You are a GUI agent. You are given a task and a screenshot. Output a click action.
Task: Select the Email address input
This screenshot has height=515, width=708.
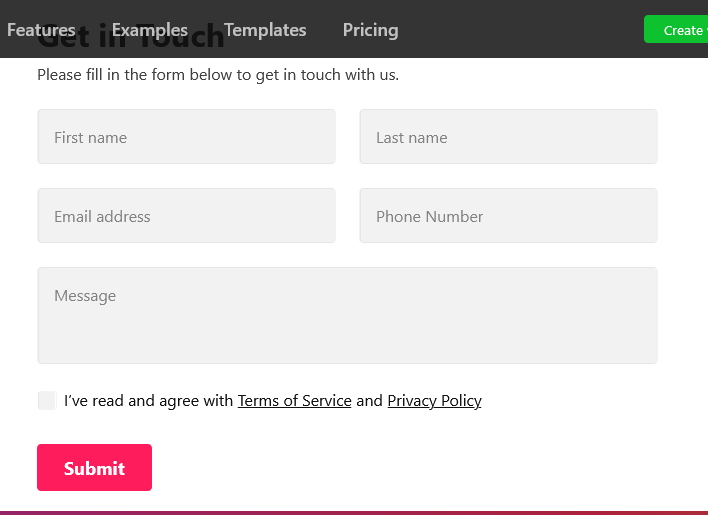coord(186,216)
